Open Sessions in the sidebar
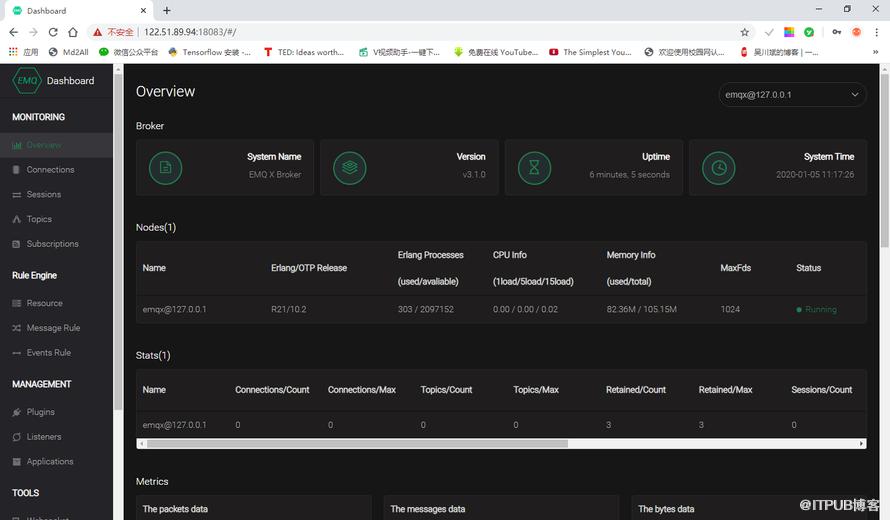The width and height of the screenshot is (890, 520). point(44,194)
